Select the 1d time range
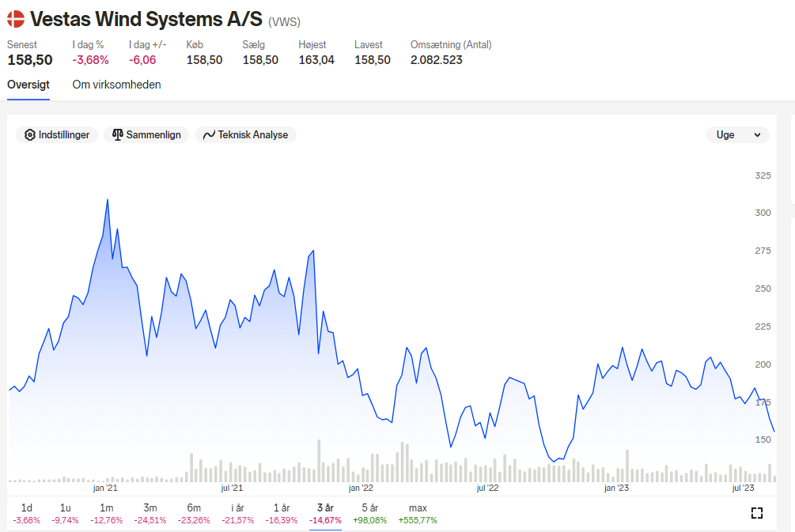The image size is (795, 532). click(26, 513)
